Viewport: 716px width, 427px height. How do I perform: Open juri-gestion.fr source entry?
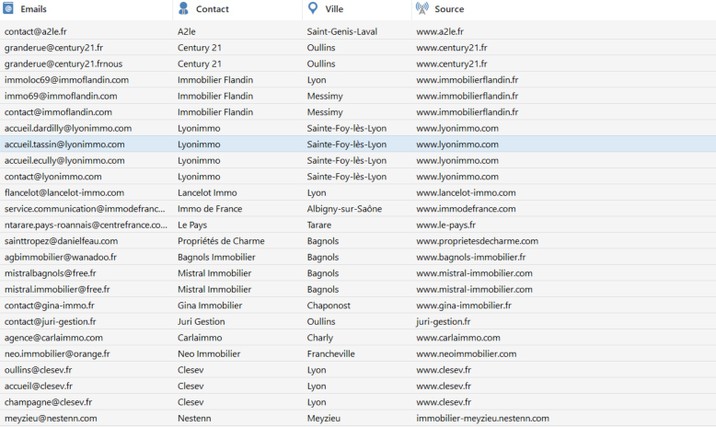point(443,322)
